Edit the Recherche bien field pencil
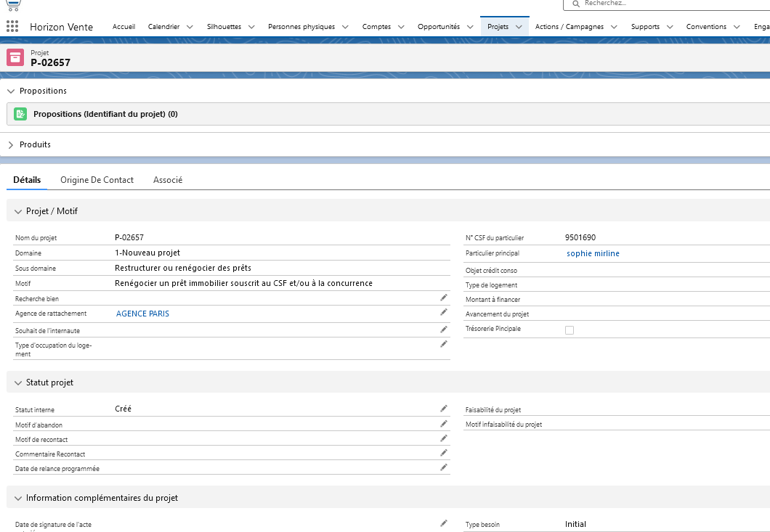Screen dimensions: 770x532 [444, 298]
